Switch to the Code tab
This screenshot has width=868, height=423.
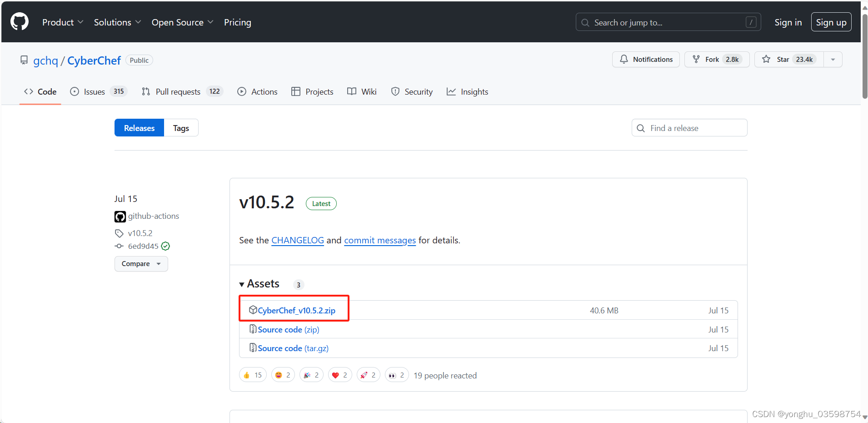[x=40, y=92]
